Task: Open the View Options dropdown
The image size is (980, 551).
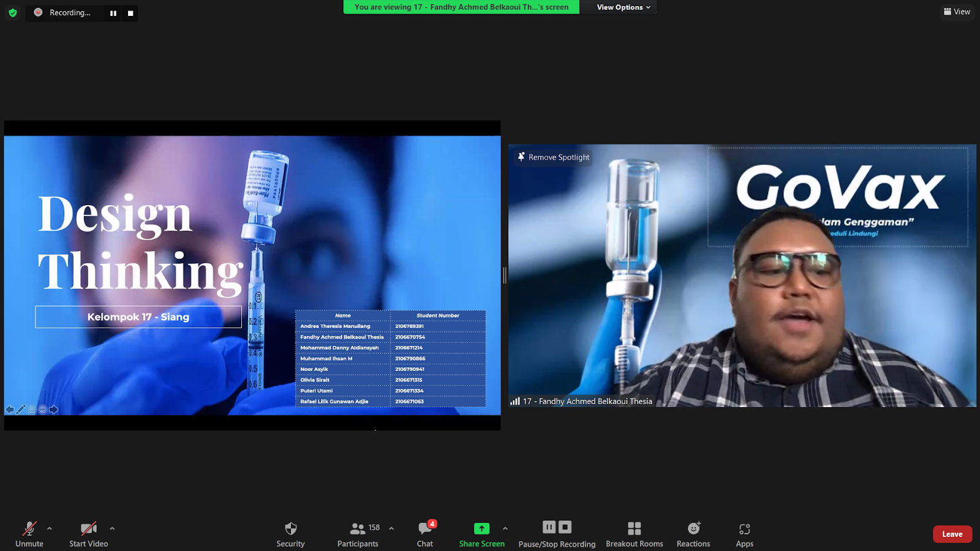Action: coord(624,7)
